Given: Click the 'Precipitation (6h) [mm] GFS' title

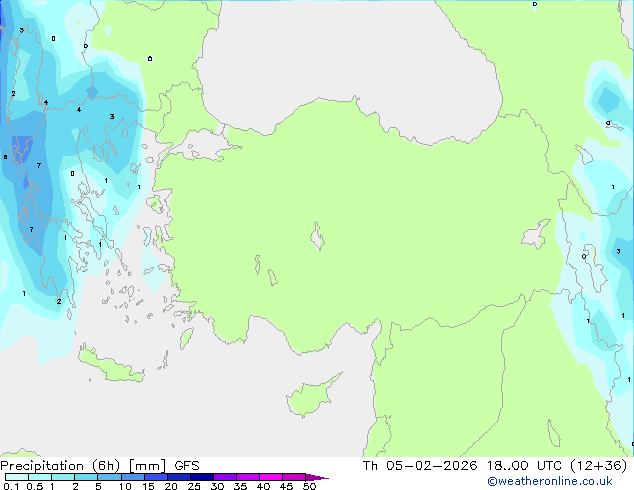Looking at the screenshot, I should (100, 466).
